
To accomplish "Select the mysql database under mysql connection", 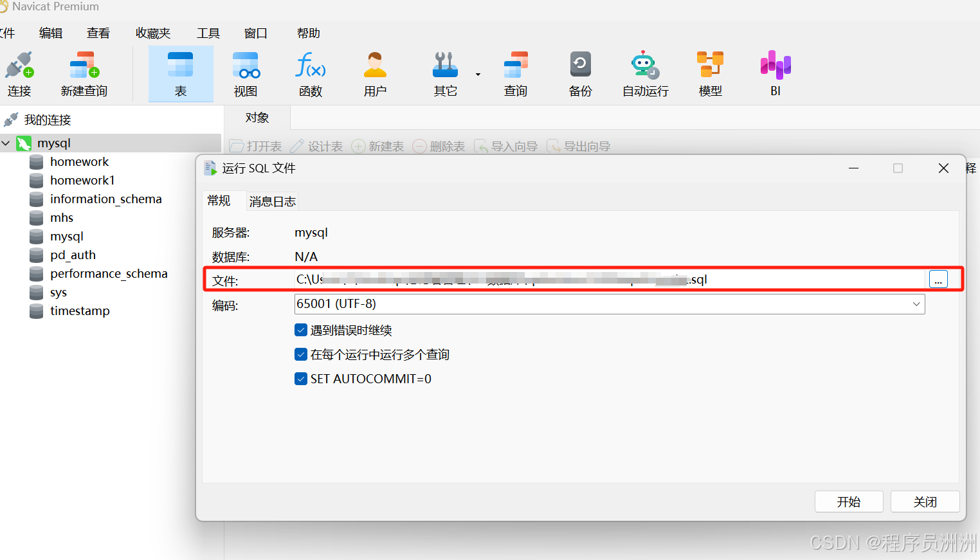I will coord(67,237).
